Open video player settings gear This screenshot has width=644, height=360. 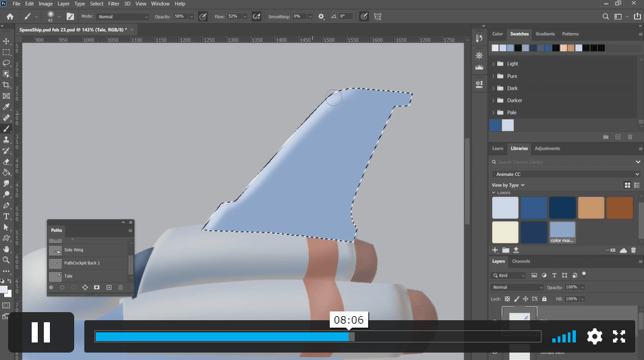[x=594, y=336]
